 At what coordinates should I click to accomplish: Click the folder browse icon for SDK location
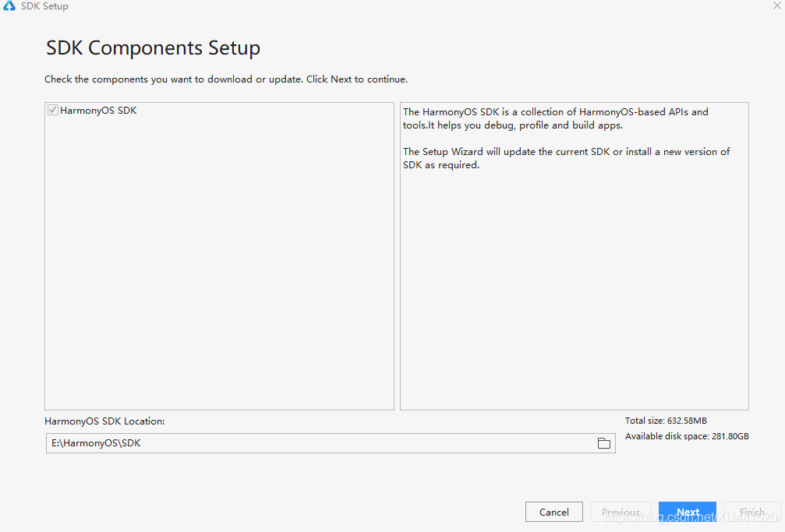(x=604, y=443)
